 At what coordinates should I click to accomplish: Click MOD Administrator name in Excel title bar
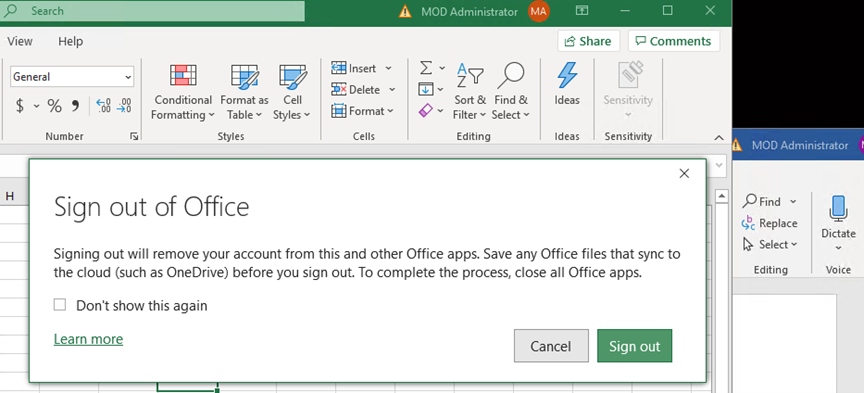click(x=469, y=12)
